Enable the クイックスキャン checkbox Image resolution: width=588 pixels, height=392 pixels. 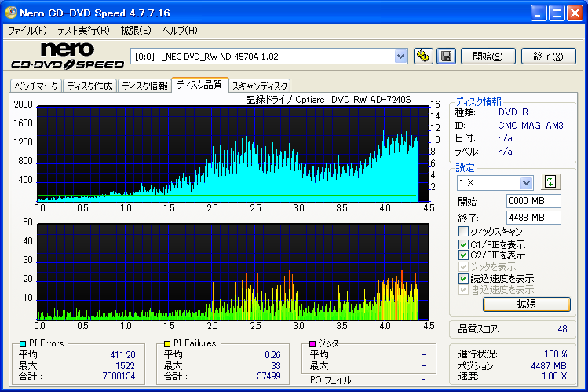(463, 232)
